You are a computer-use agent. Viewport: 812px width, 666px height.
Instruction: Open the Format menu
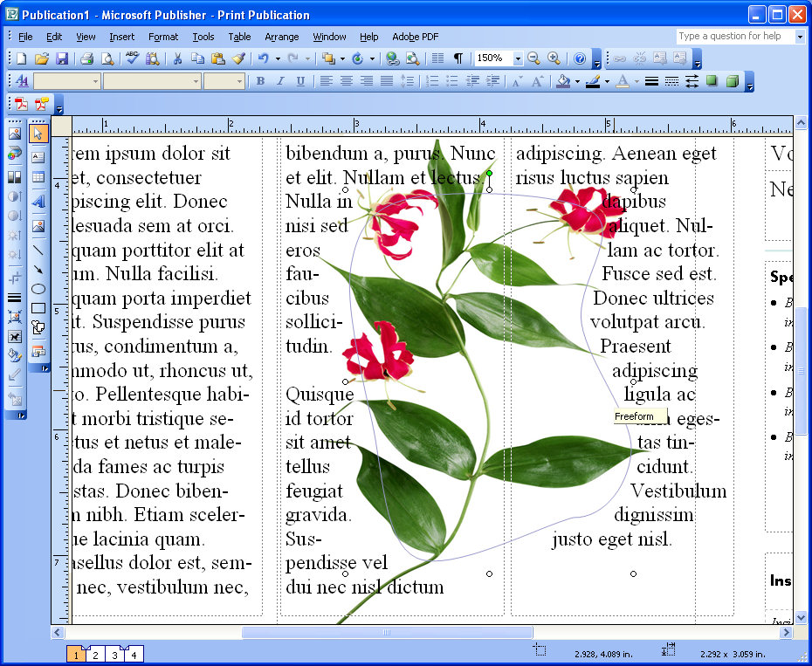point(163,37)
